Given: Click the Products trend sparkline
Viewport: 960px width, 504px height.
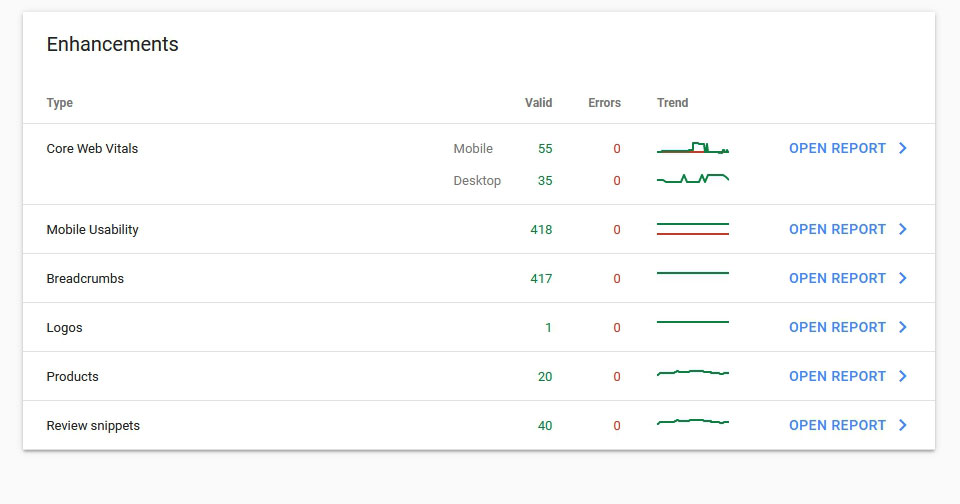Looking at the screenshot, I should [693, 372].
